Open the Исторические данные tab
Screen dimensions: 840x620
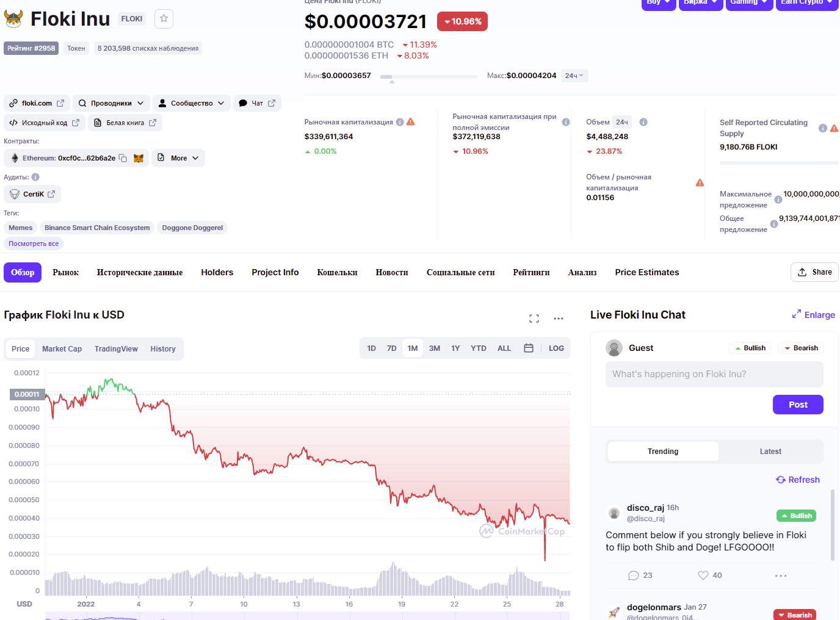point(140,272)
